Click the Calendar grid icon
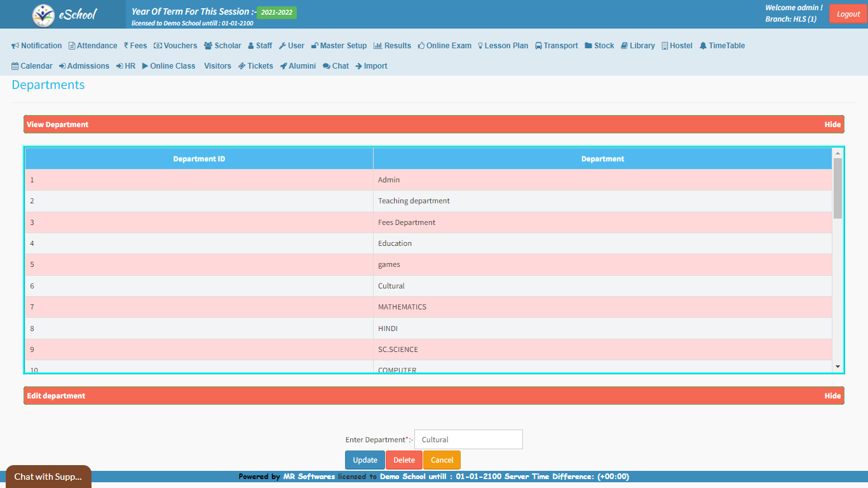 (15, 66)
